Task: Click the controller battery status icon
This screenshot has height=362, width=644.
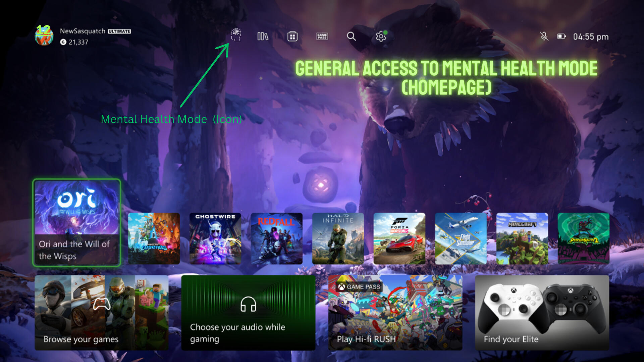Action: pos(561,36)
